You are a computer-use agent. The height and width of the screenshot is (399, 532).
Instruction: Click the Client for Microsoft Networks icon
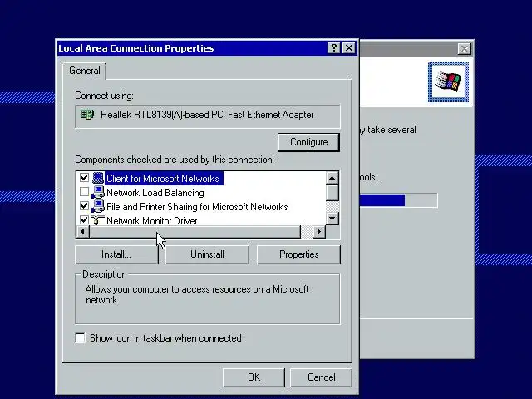(98, 178)
